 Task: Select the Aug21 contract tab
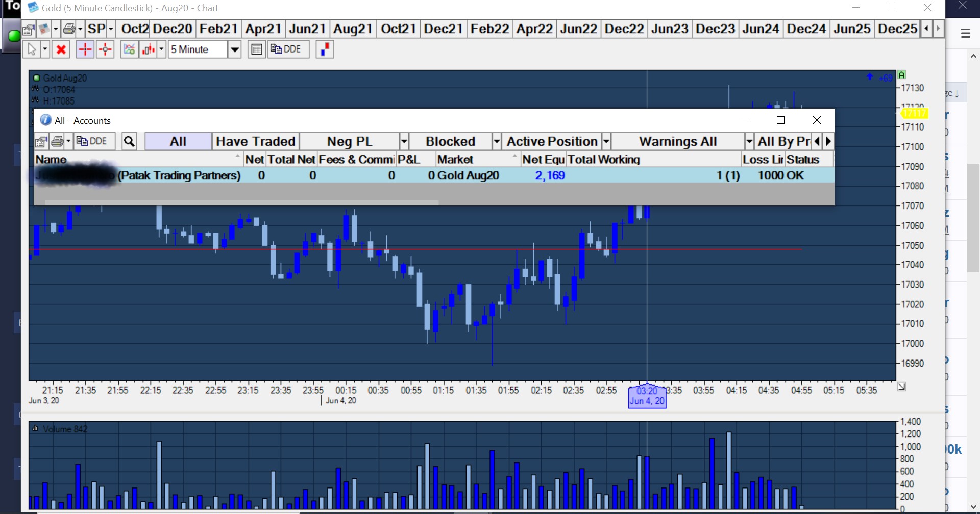[353, 29]
